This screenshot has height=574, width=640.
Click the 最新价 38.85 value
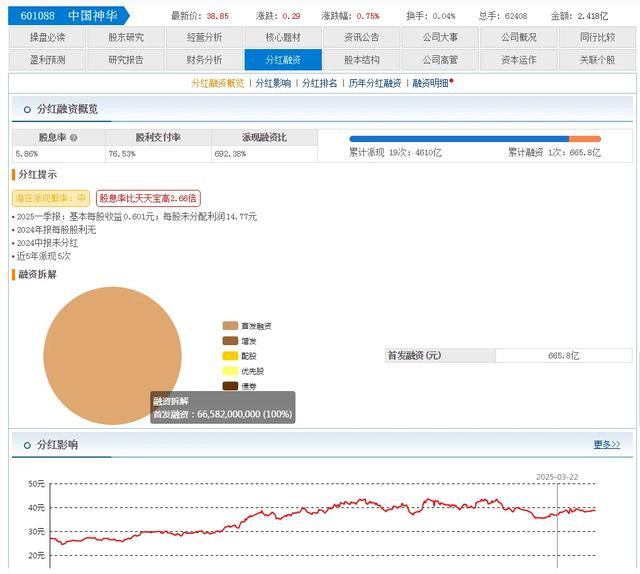218,16
